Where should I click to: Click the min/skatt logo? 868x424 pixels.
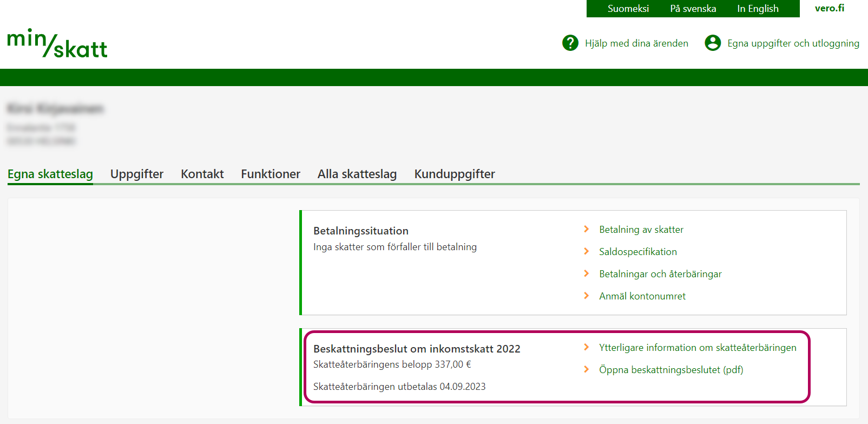tap(57, 43)
